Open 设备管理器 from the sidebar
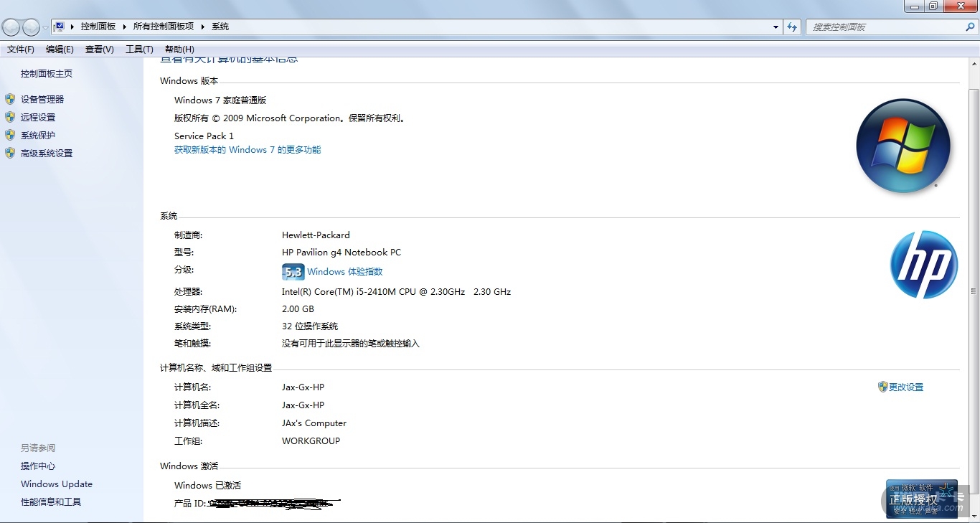Image resolution: width=980 pixels, height=523 pixels. [x=42, y=100]
